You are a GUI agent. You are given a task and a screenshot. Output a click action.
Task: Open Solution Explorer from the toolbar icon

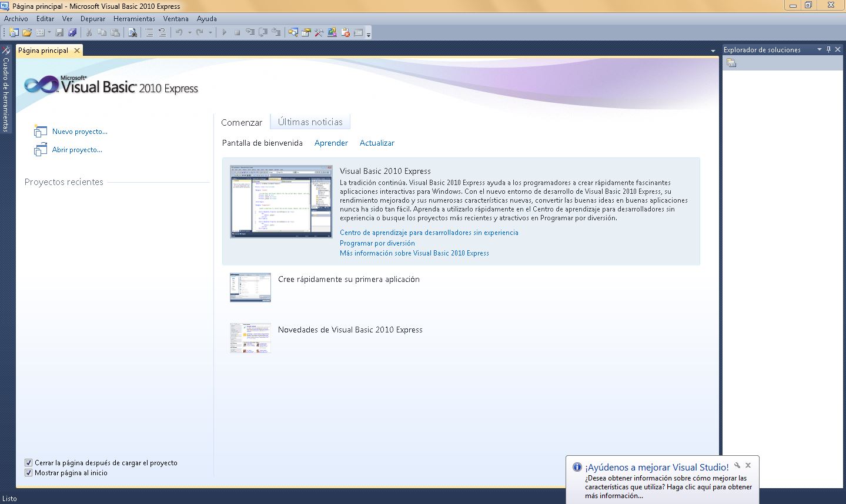point(293,33)
